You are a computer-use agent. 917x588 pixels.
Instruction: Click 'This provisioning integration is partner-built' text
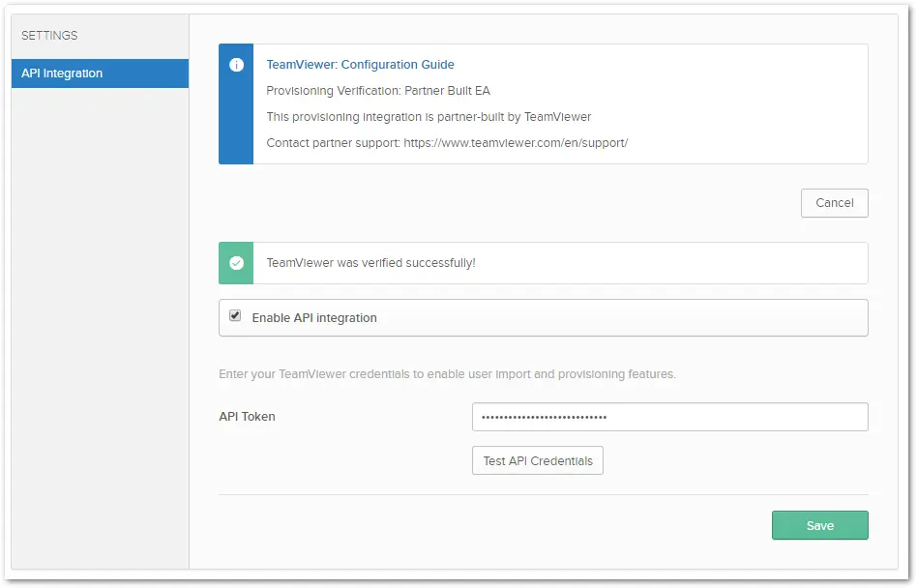pyautogui.click(x=429, y=117)
